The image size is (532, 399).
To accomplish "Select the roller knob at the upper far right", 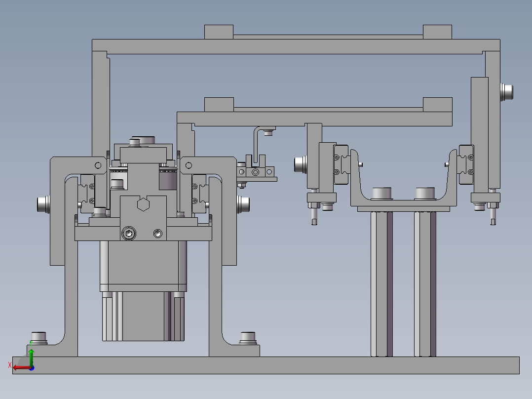I will click(507, 92).
